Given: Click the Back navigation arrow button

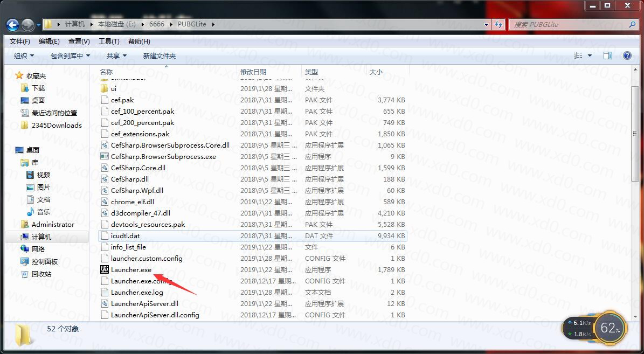Looking at the screenshot, I should pyautogui.click(x=13, y=25).
